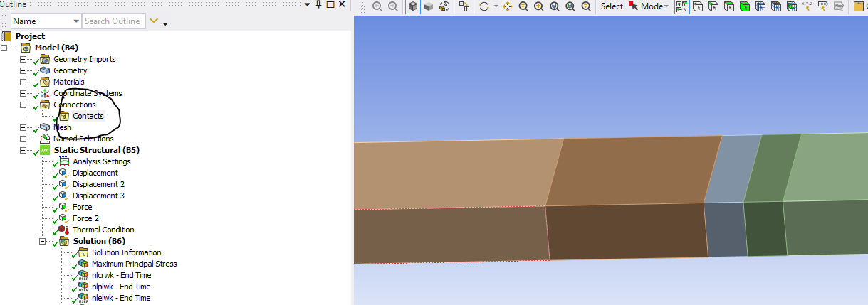Viewport: 868px width, 305px height.
Task: Click the Static Structural (B5) label
Action: [x=96, y=150]
